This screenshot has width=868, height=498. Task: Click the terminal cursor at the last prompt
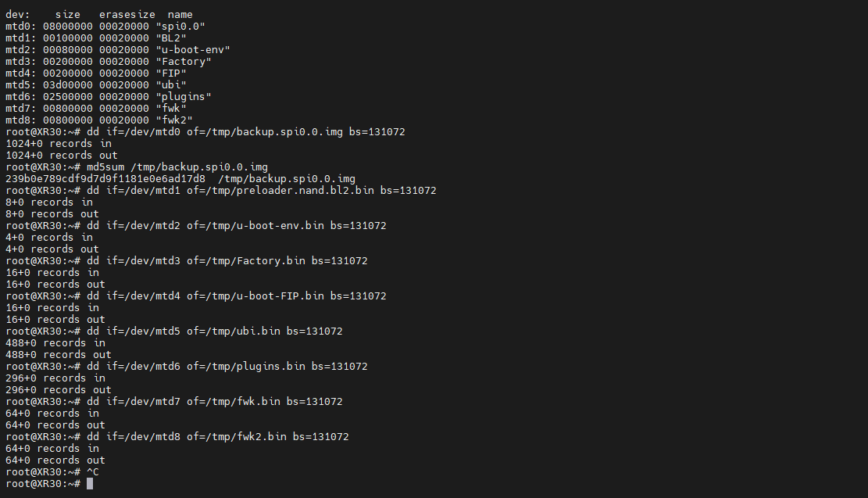[x=90, y=484]
